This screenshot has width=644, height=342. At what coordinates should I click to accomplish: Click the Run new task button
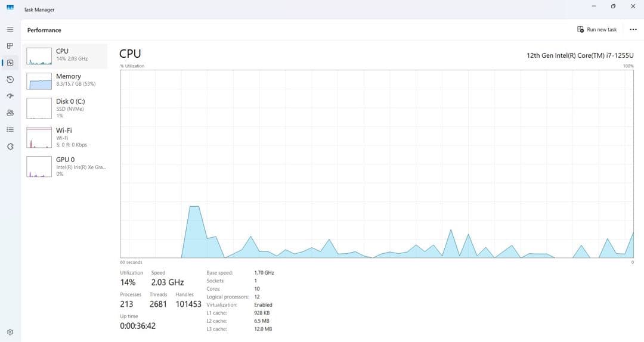pos(597,30)
